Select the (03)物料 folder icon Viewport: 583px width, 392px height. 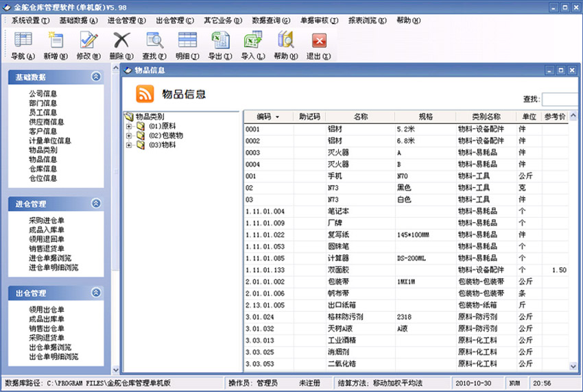click(141, 145)
